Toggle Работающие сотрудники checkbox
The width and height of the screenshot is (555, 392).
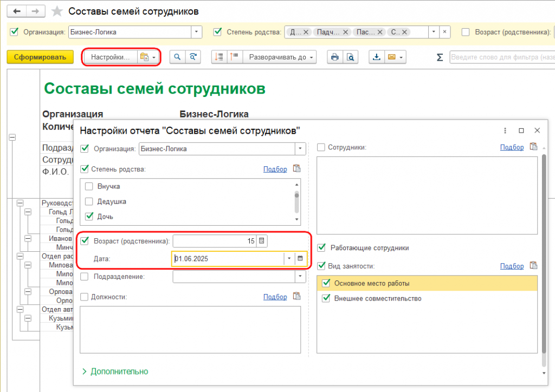tap(321, 247)
